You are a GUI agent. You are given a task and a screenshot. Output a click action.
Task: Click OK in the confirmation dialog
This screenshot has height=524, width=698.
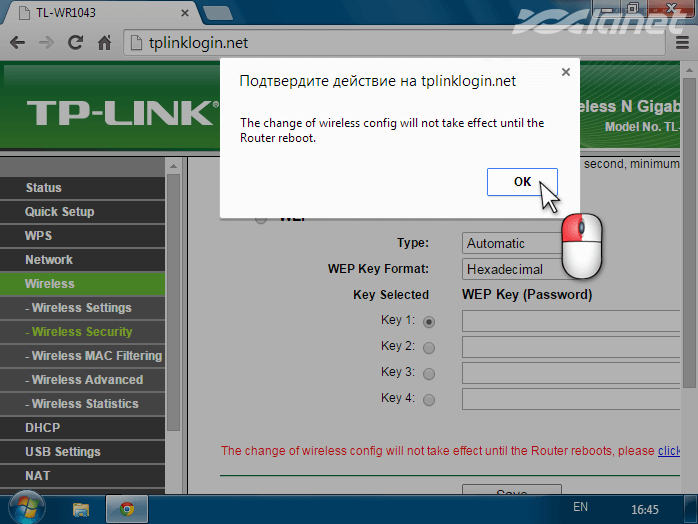(x=521, y=181)
